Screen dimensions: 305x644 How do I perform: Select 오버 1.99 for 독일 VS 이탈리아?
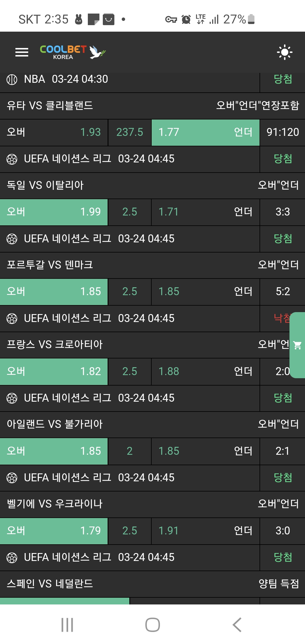(54, 212)
